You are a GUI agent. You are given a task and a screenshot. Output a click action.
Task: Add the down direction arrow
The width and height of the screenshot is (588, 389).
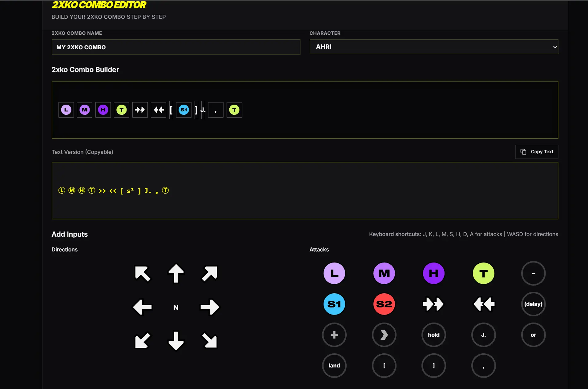[176, 341]
